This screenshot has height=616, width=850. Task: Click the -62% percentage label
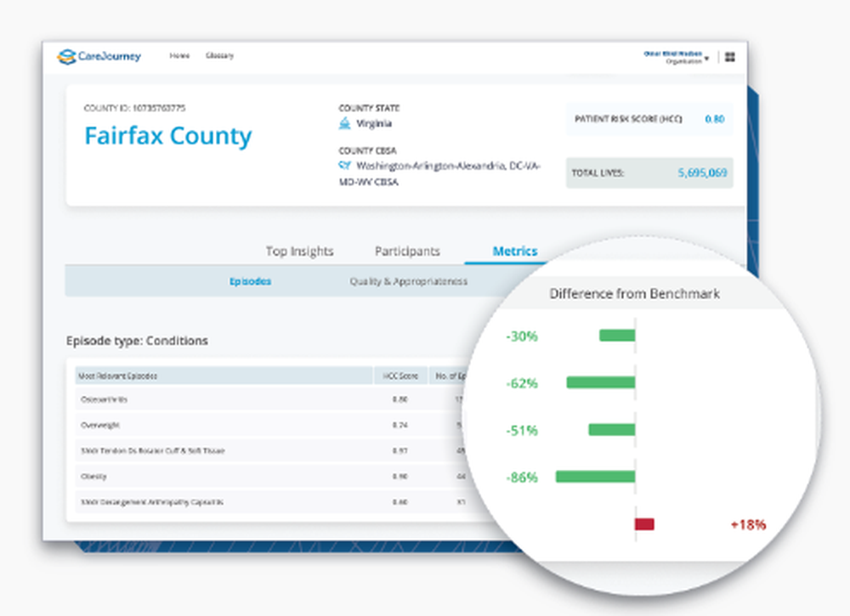pos(522,383)
